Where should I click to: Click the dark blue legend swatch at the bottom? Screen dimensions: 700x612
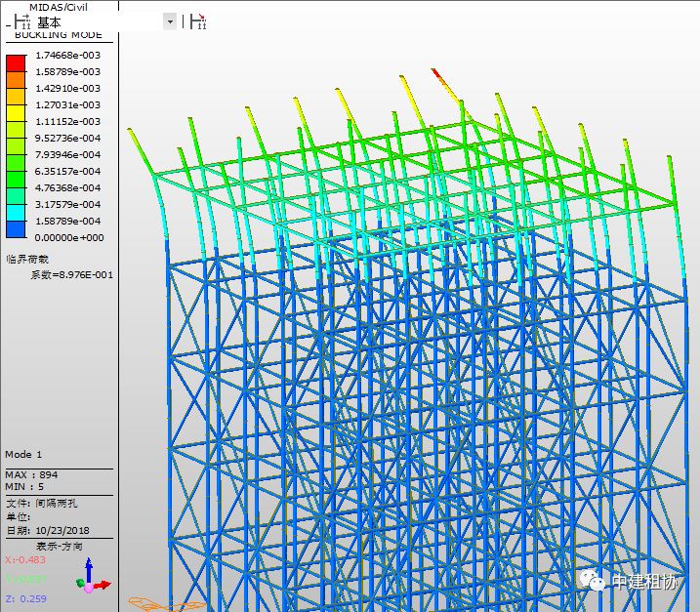coord(16,229)
